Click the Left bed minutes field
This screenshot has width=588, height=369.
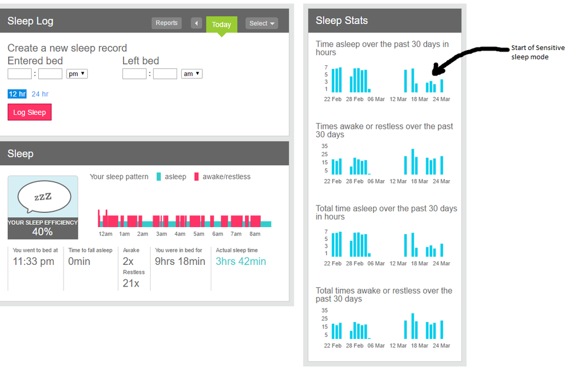[x=165, y=74]
